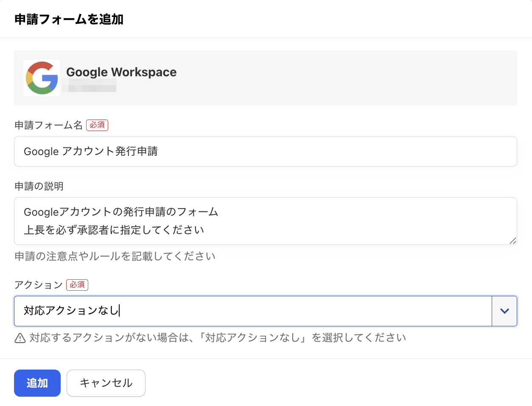Click the 必須 badge next to アクション
The height and width of the screenshot is (406, 532).
coord(77,285)
